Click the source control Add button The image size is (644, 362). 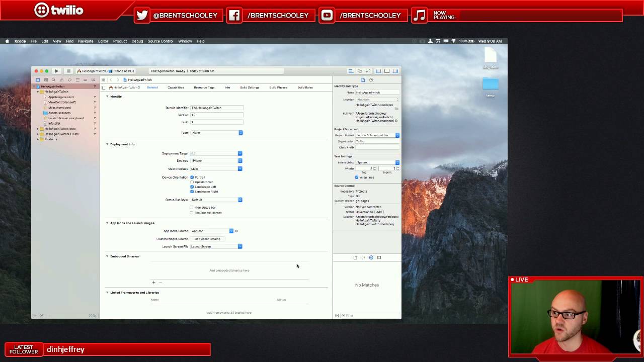pos(379,212)
